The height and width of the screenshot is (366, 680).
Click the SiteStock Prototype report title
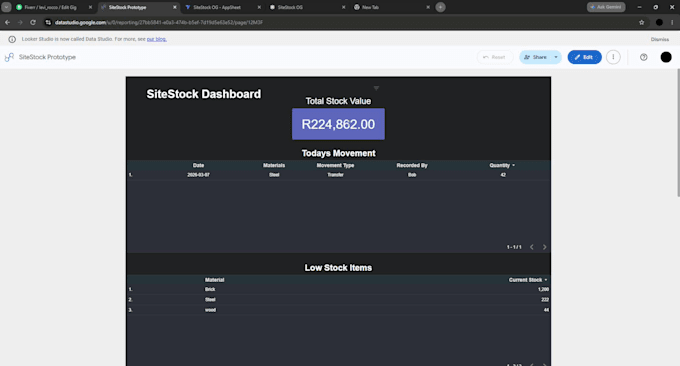click(x=47, y=57)
